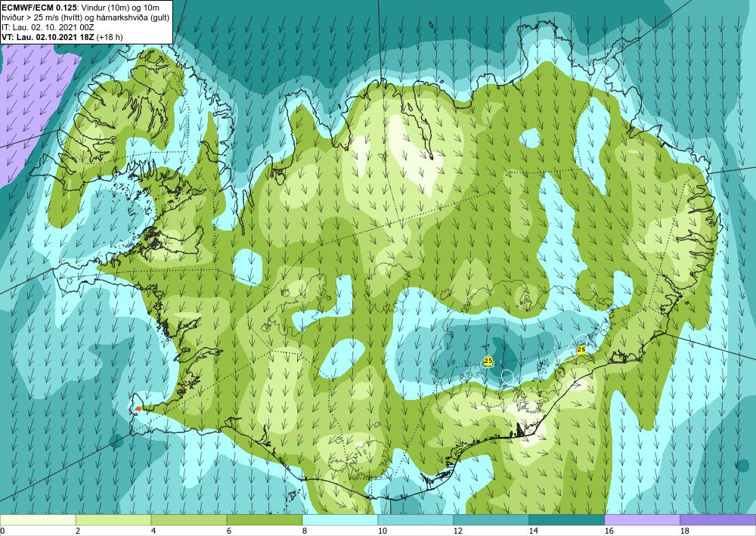Click the 10–12 m/s light teal swatch
The image size is (756, 536).
pyautogui.click(x=416, y=520)
